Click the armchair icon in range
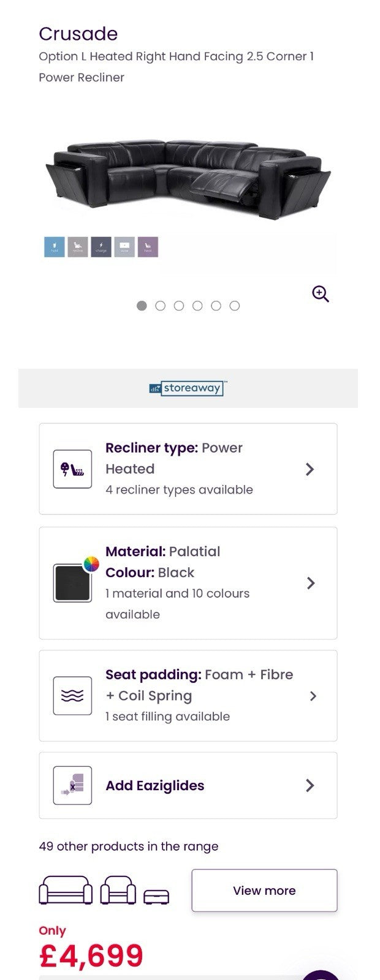This screenshot has height=980, width=380. pyautogui.click(x=118, y=891)
